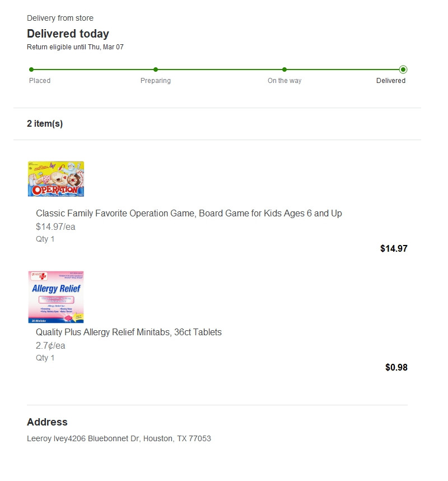
Task: Click the Placed label under tracker
Action: click(40, 81)
